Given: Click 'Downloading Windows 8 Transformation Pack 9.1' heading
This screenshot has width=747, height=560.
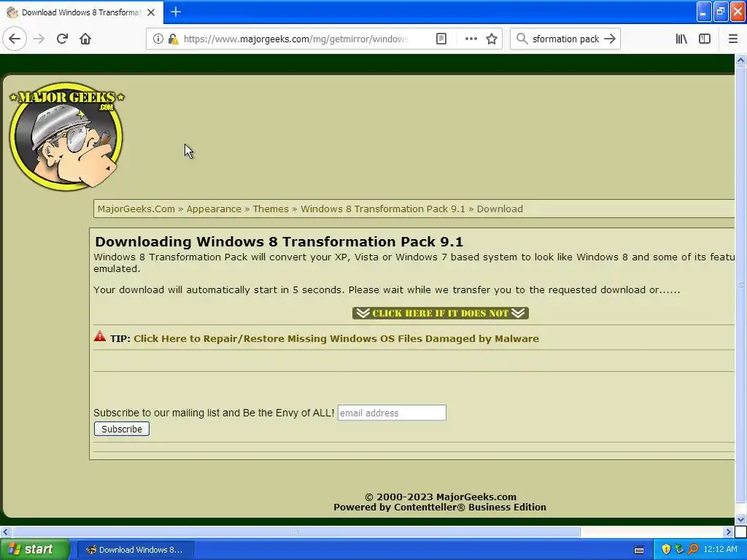Looking at the screenshot, I should pos(279,241).
